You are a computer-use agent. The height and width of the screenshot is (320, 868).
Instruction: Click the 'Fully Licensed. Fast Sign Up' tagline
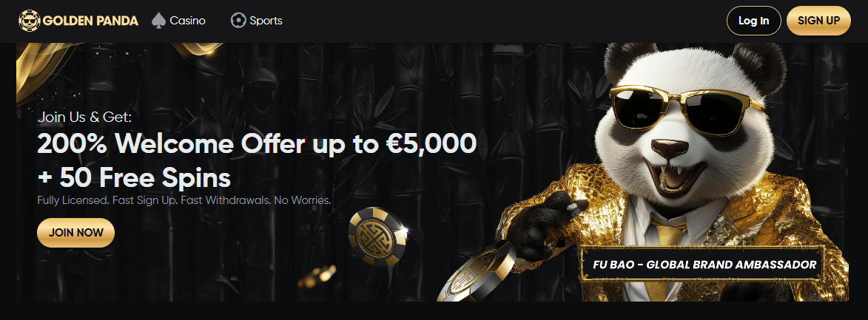pos(184,200)
